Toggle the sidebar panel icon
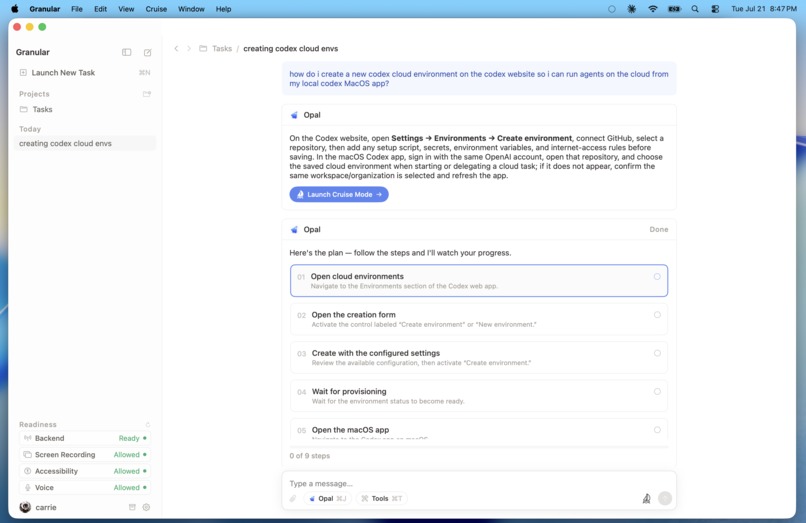 126,52
